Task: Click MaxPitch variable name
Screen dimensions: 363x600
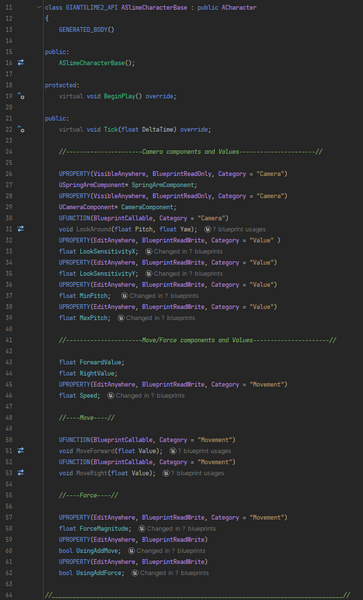Action: coord(93,318)
